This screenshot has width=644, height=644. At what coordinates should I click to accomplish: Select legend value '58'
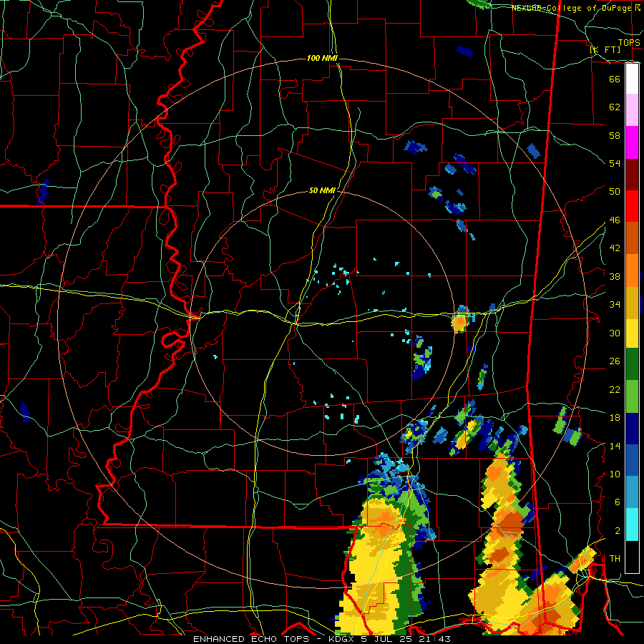(x=615, y=135)
